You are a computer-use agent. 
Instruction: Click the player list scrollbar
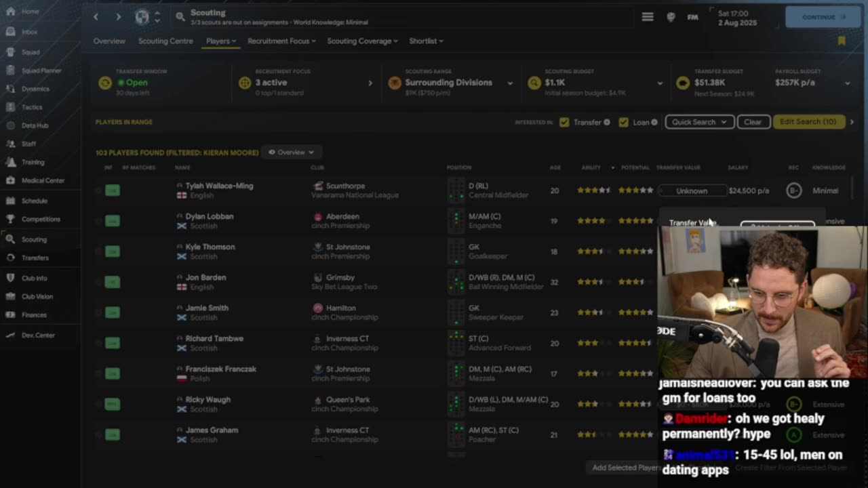pyautogui.click(x=852, y=190)
